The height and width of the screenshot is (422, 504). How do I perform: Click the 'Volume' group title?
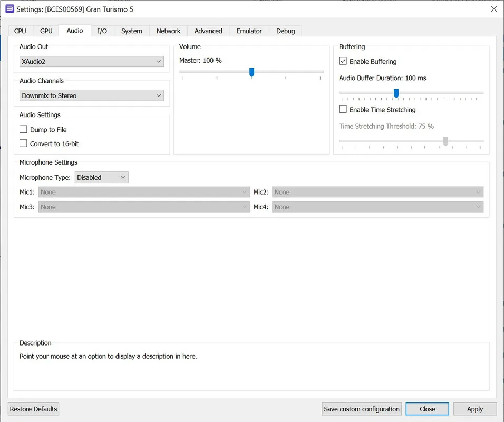pyautogui.click(x=190, y=46)
